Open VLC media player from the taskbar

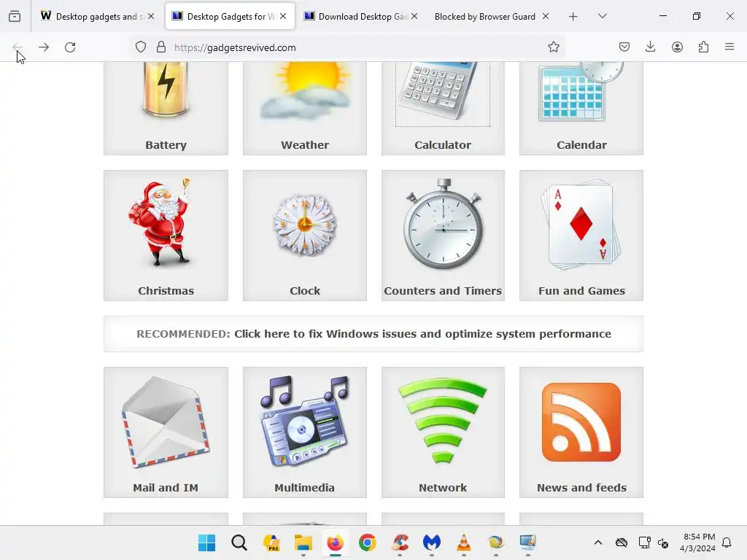pos(463,542)
